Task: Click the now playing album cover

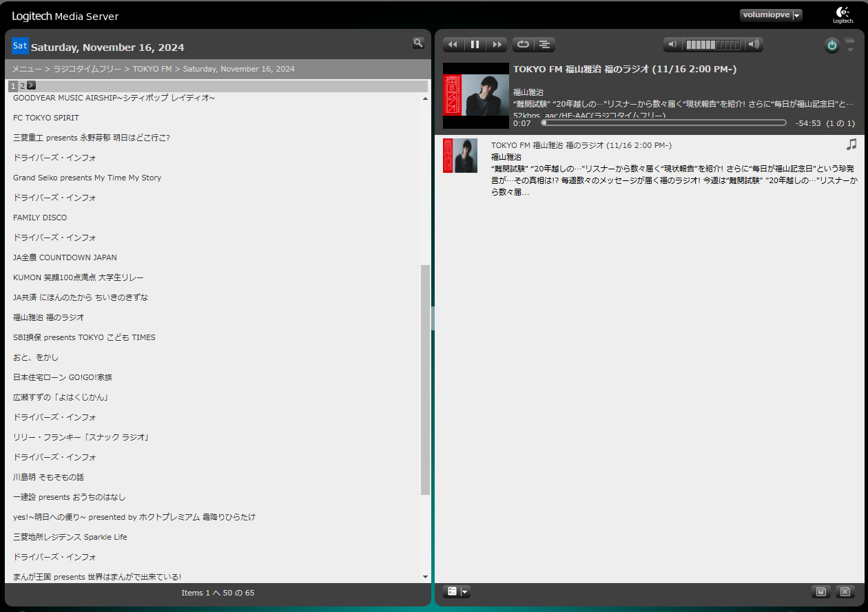Action: [476, 96]
